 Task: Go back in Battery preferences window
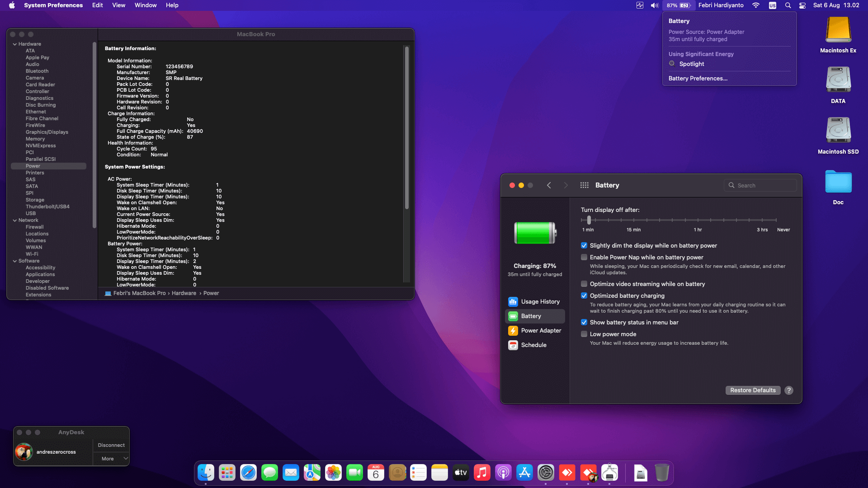(549, 185)
